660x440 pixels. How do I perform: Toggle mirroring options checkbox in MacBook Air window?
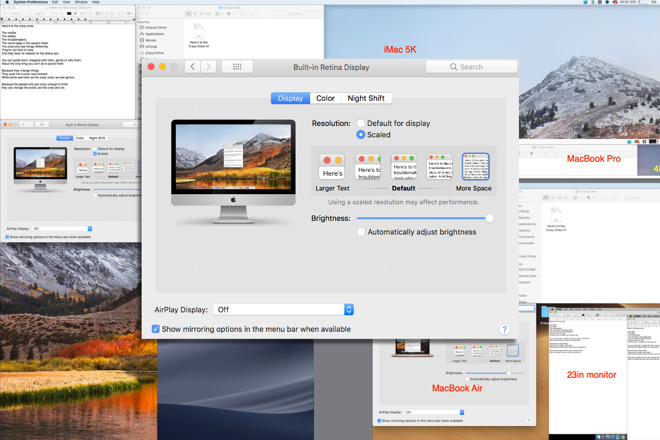(x=379, y=421)
